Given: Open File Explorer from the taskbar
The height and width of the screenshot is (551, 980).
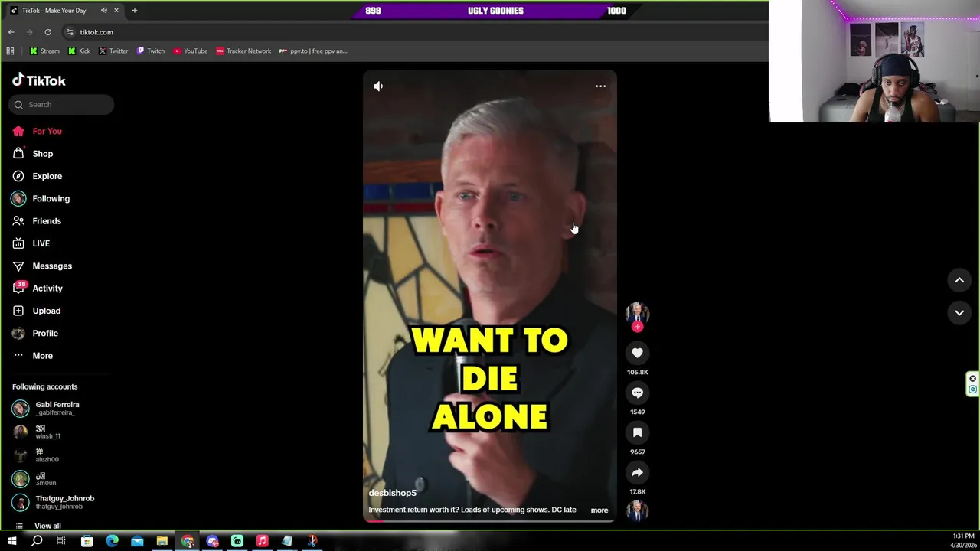Looking at the screenshot, I should click(162, 541).
